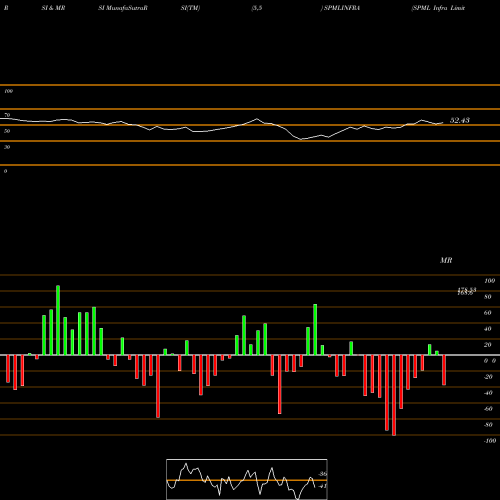The height and width of the screenshot is (500, 500).
Task: Click the 70 label on the RSI axis
Action: click(x=7, y=115)
